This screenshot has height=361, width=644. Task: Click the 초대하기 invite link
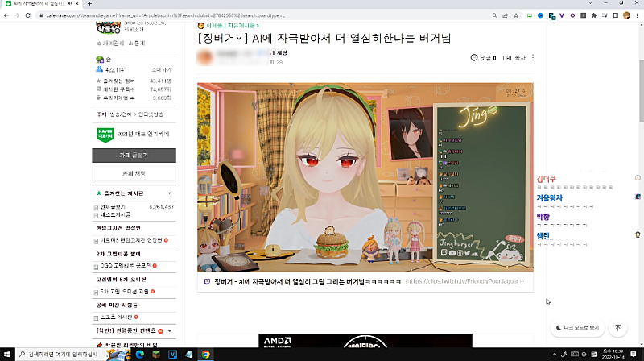[x=162, y=70]
